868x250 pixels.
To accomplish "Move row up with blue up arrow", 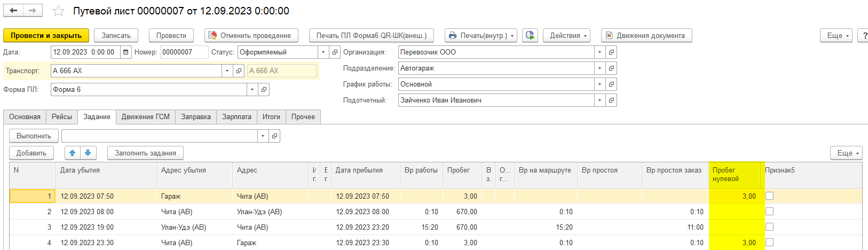I will 73,153.
